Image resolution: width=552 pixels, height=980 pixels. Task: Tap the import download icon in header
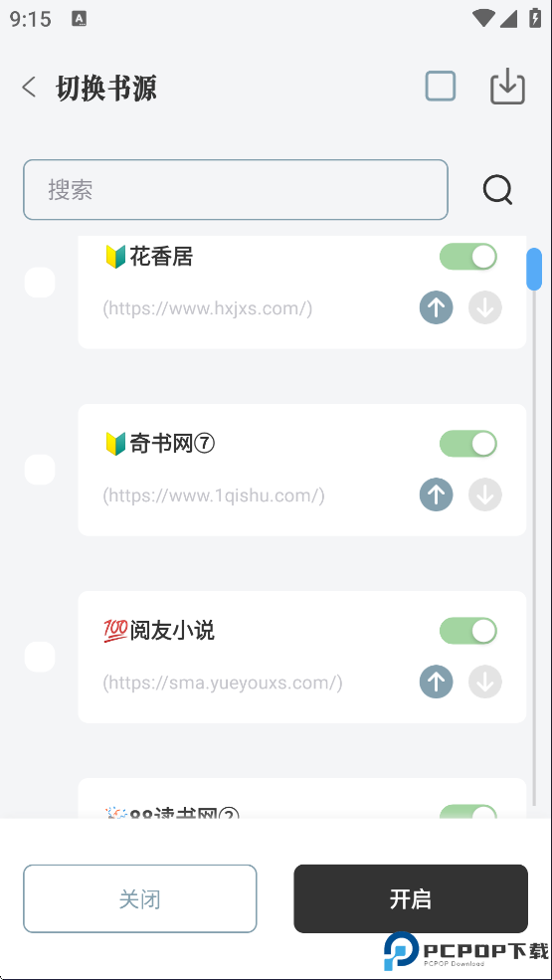click(507, 87)
